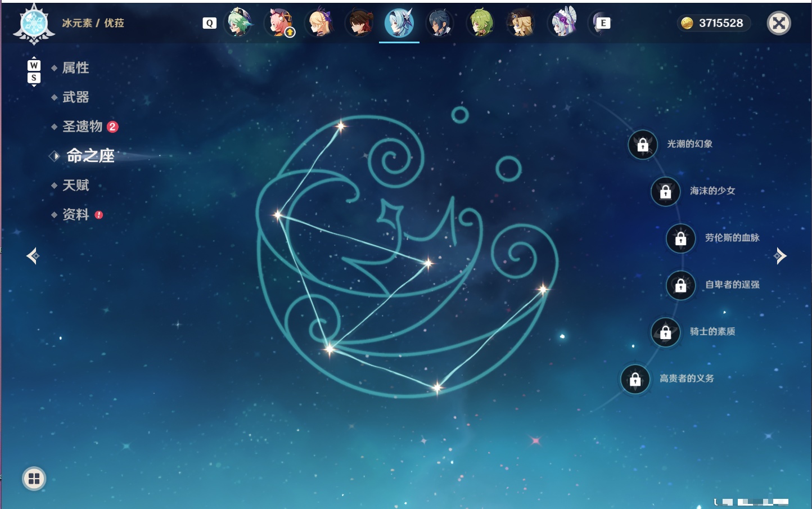The image size is (812, 509).
Task: Open the locked 光潮的幻象 constellation node
Action: (x=643, y=145)
